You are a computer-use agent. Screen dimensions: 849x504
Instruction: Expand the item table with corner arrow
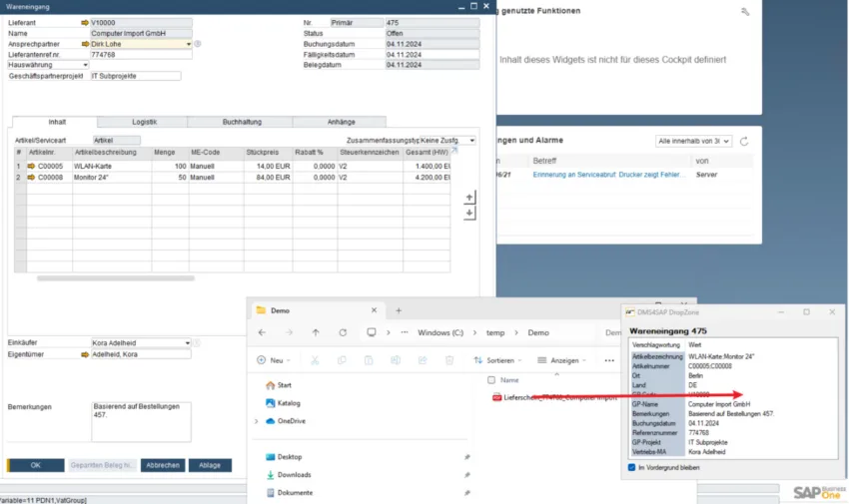(x=454, y=151)
